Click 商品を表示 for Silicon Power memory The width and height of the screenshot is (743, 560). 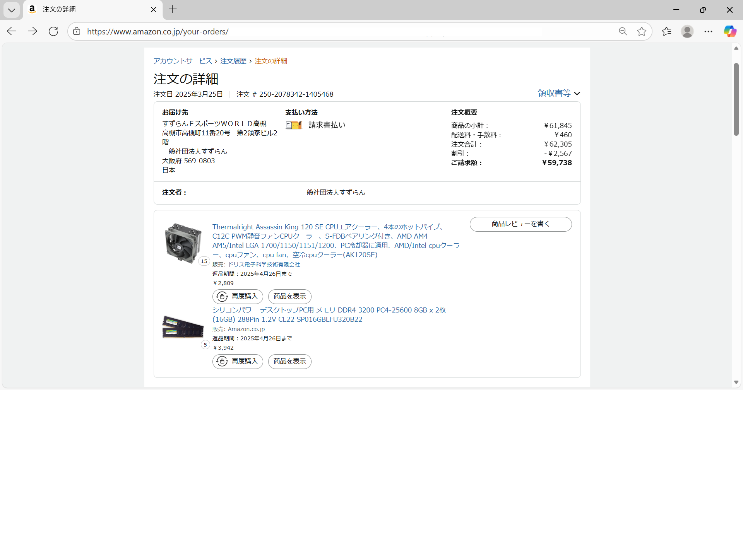289,361
